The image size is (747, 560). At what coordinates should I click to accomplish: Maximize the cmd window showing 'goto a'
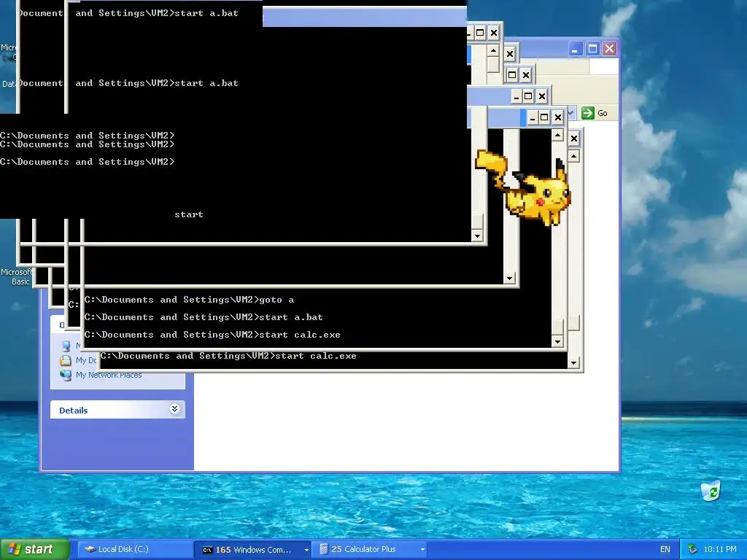pyautogui.click(x=544, y=117)
